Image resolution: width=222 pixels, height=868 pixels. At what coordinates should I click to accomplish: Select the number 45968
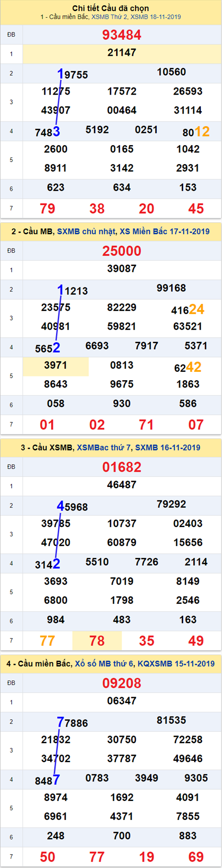pyautogui.click(x=73, y=507)
